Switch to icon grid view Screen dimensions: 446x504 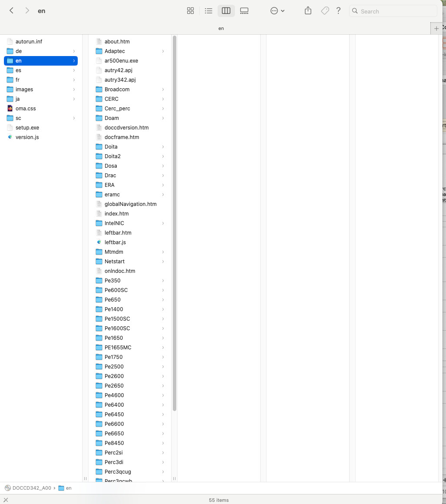pos(190,10)
